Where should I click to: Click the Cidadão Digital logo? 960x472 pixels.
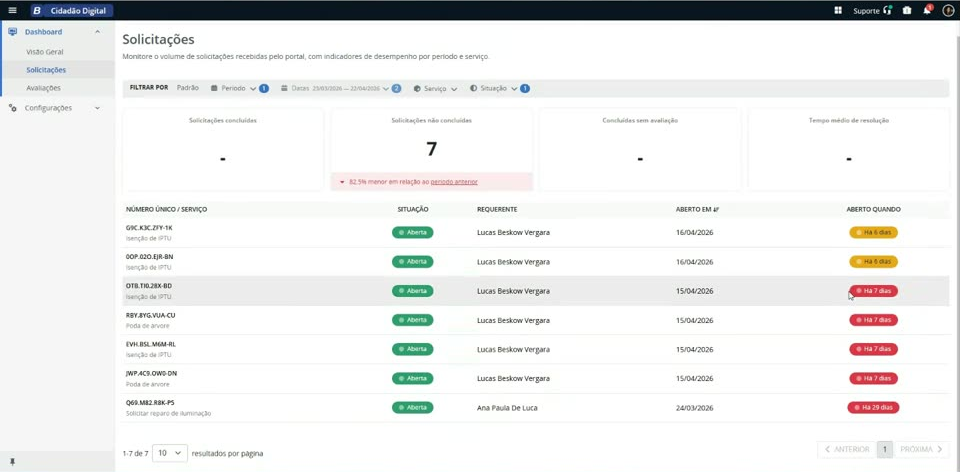72,10
